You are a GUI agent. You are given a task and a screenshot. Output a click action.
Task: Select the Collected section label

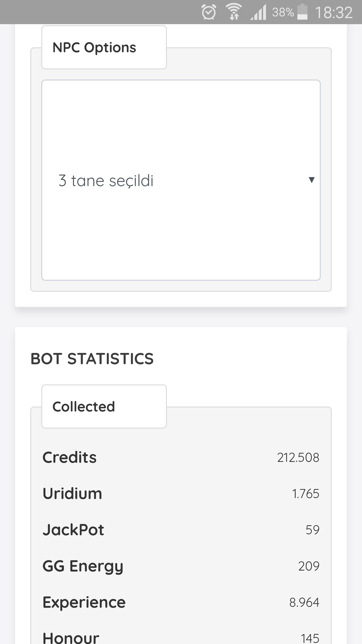tap(84, 407)
